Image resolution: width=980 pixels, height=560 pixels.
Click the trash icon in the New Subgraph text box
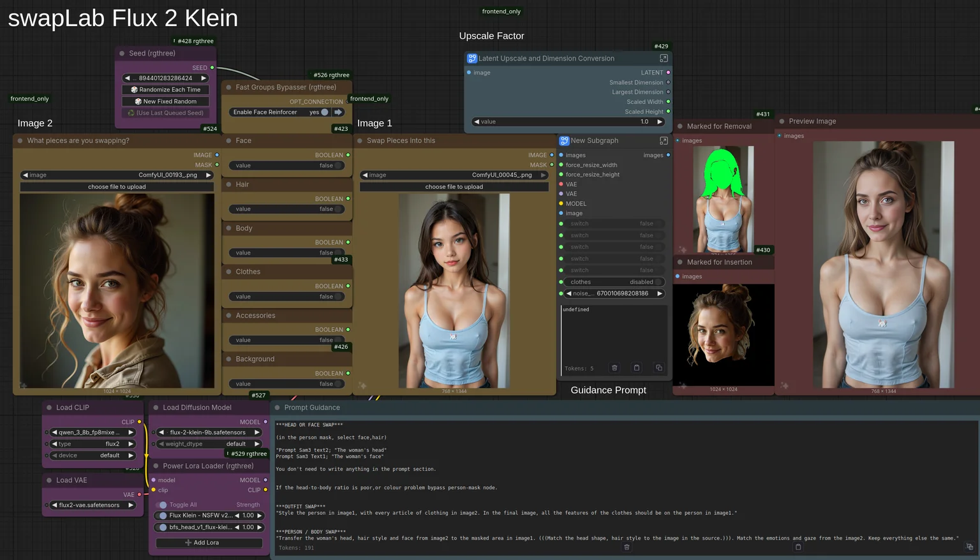tap(614, 368)
